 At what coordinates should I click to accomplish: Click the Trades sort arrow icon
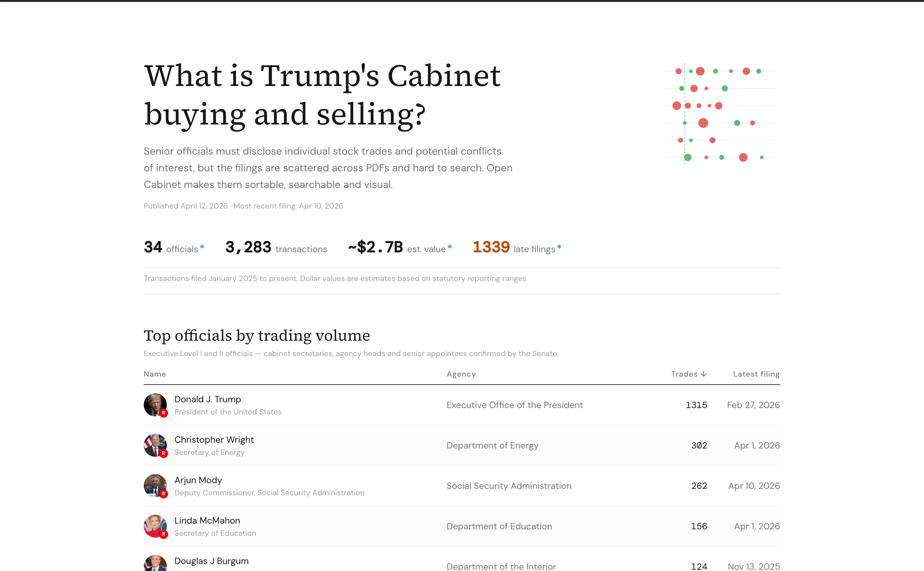coord(704,374)
